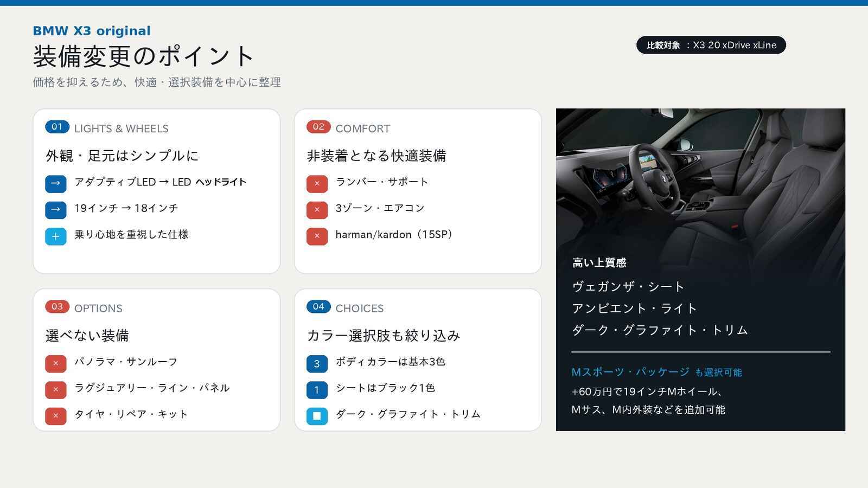
Task: Click the text ヴェガンザ・シート
Action: tap(628, 287)
